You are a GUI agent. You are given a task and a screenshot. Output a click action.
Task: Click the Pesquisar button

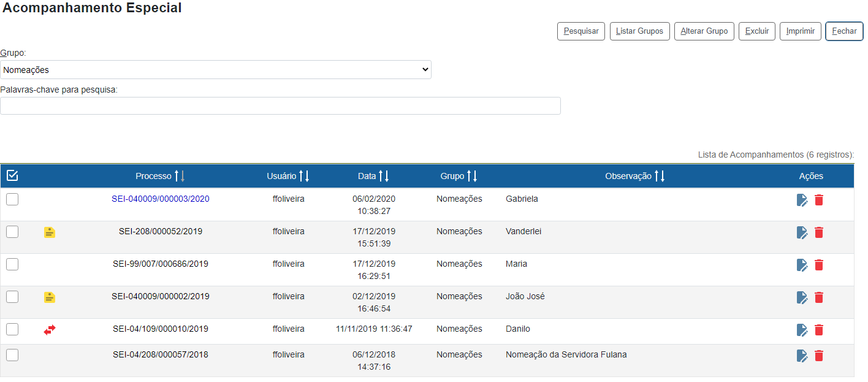tap(581, 31)
